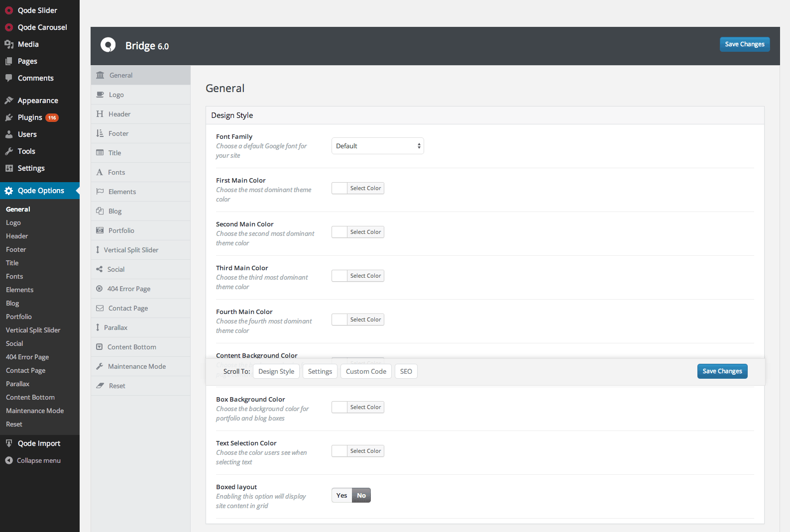
Task: Open Fonts submenu in admin sidebar
Action: click(14, 277)
